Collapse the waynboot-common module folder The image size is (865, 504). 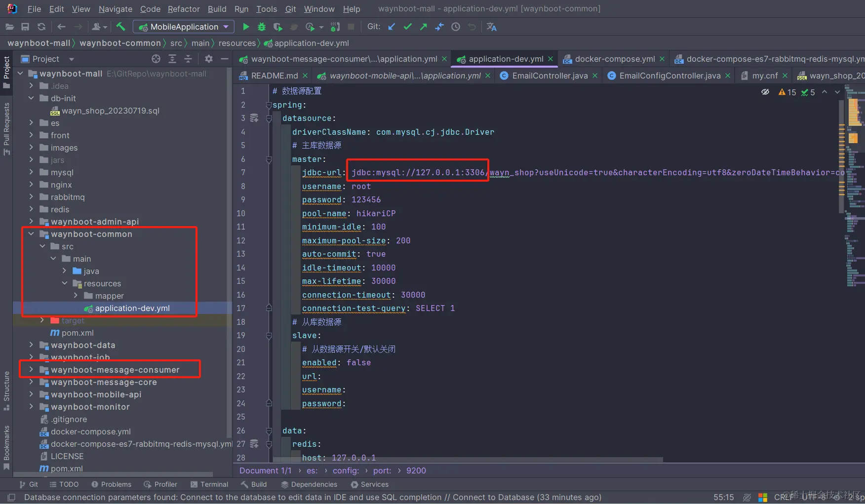point(31,234)
